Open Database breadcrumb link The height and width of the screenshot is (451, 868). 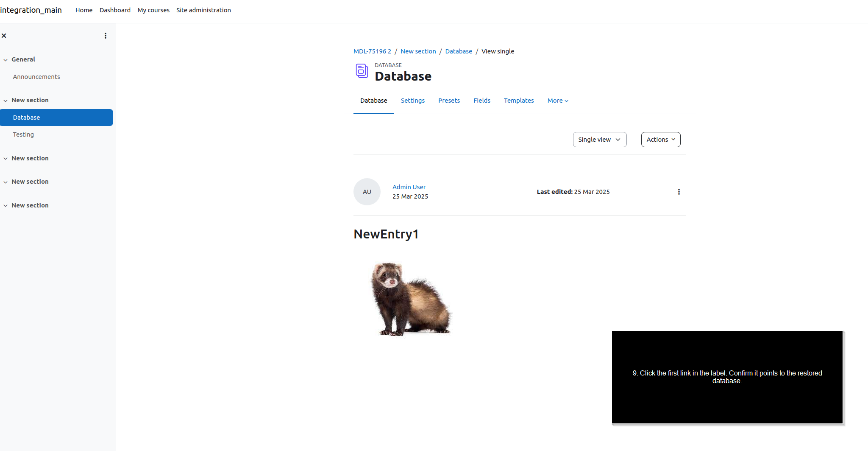pos(459,51)
